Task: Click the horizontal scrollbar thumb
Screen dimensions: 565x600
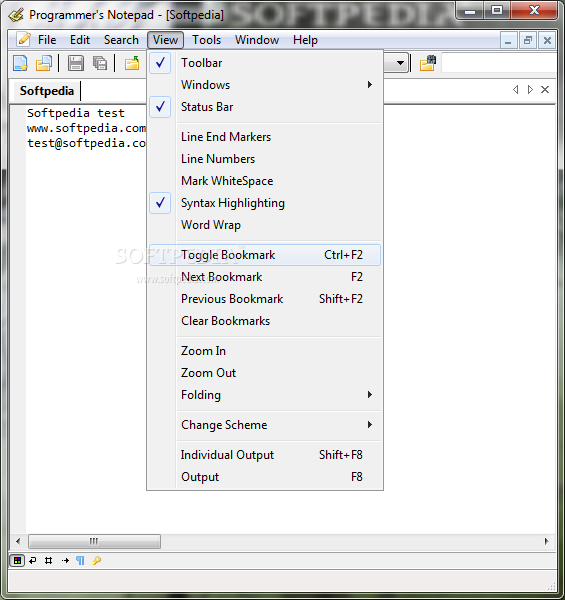Action: [x=94, y=541]
